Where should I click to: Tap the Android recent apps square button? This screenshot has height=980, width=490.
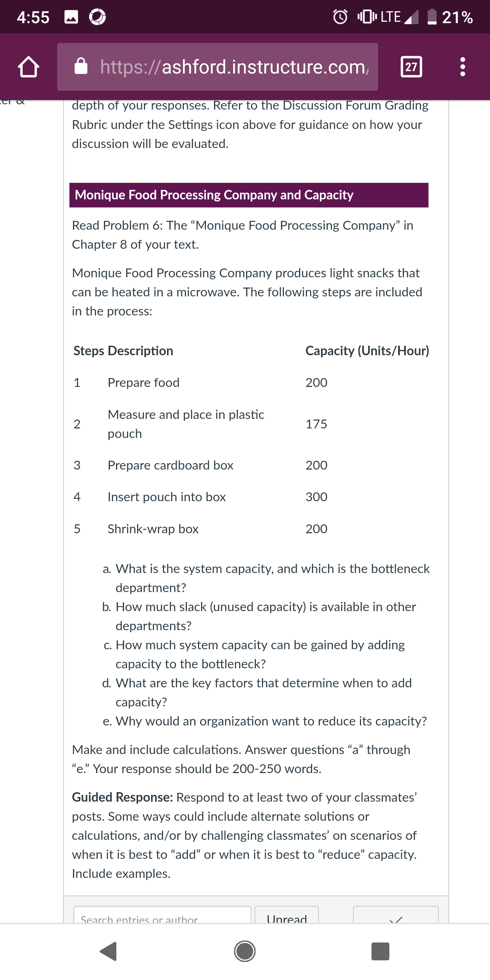point(380,951)
